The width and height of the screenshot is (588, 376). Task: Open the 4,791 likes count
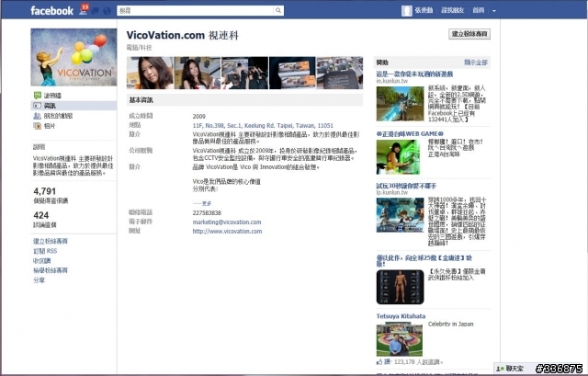coord(45,191)
